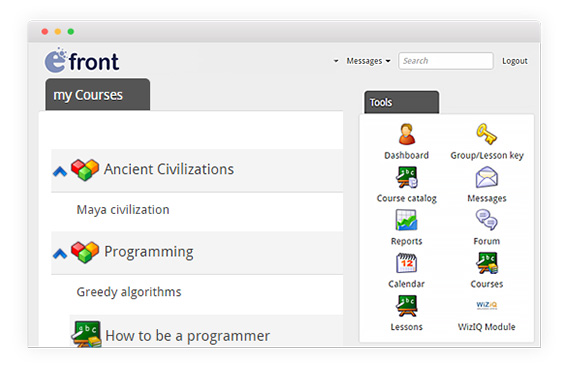Click the Reports label
The height and width of the screenshot is (365, 571).
tap(406, 241)
